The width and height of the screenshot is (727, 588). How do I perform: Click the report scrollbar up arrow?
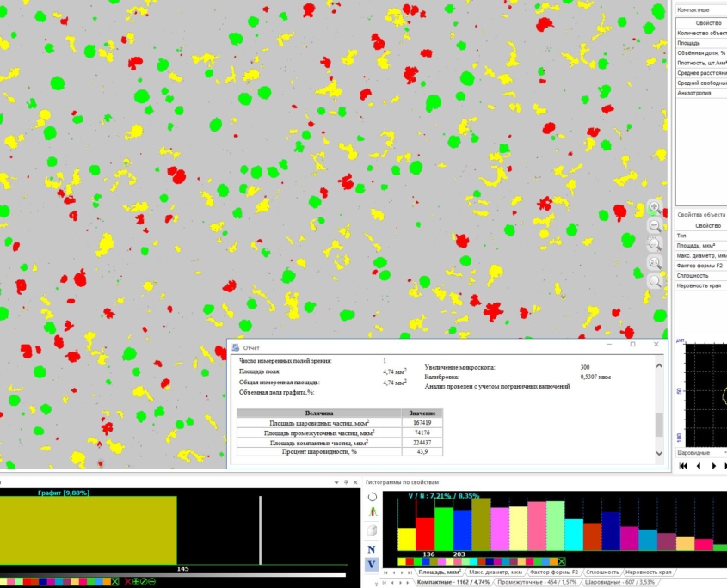[659, 365]
